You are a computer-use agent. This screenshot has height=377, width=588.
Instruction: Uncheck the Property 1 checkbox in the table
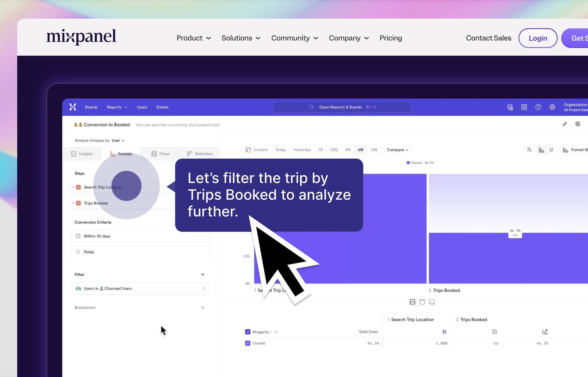(248, 332)
